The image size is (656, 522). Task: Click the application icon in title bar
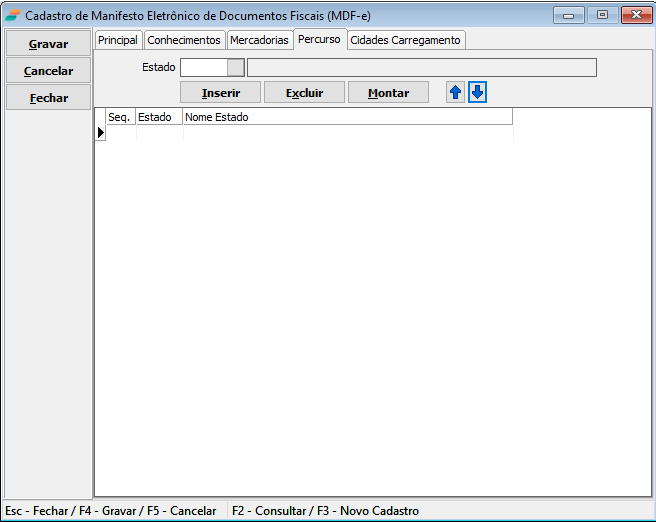coord(13,15)
